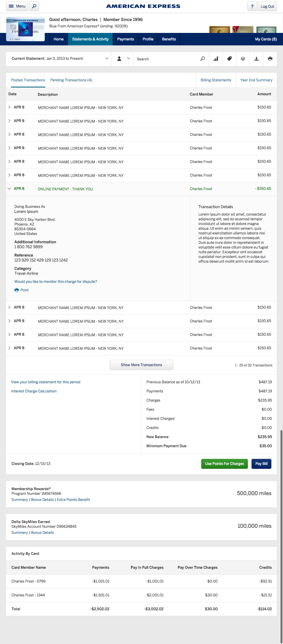Click the stacked layers icon in the toolbar

[243, 59]
